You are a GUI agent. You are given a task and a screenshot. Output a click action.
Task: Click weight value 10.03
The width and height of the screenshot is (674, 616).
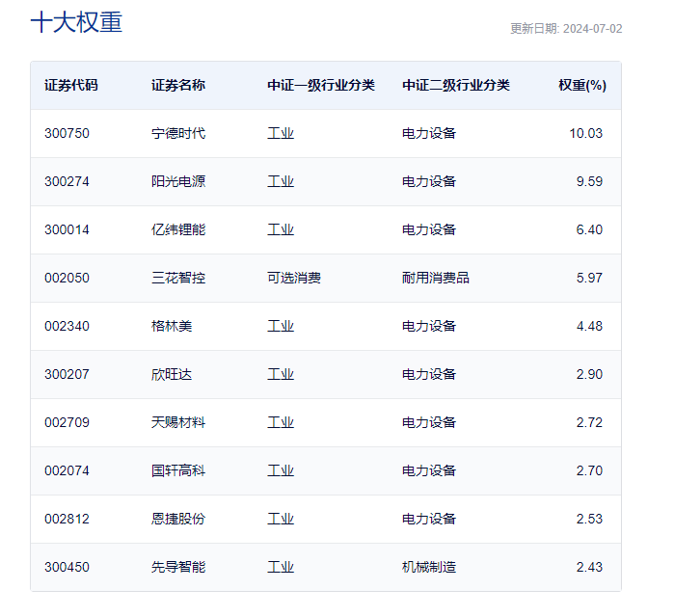click(586, 133)
